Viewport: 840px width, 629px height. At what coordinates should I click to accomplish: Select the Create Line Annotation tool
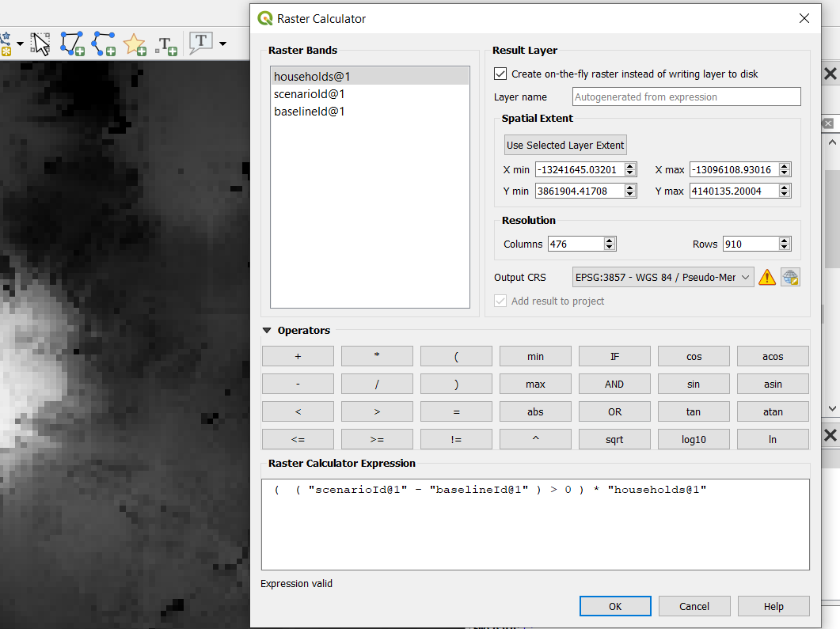click(x=103, y=44)
